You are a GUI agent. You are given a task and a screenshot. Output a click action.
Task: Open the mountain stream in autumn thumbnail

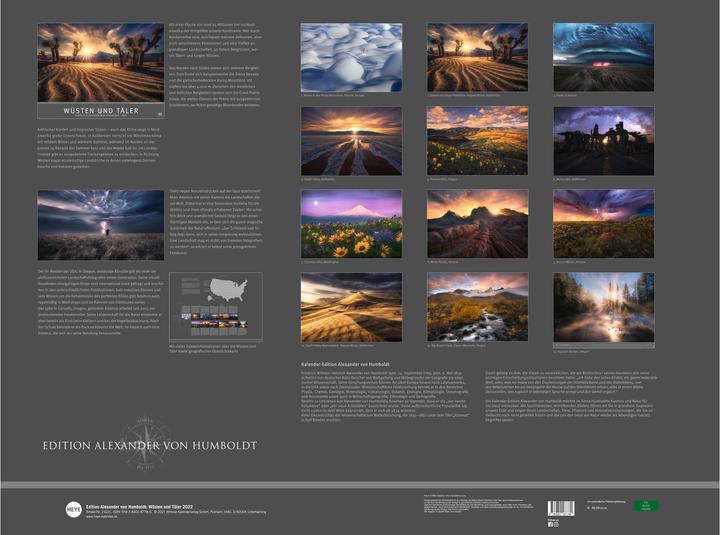click(x=478, y=307)
